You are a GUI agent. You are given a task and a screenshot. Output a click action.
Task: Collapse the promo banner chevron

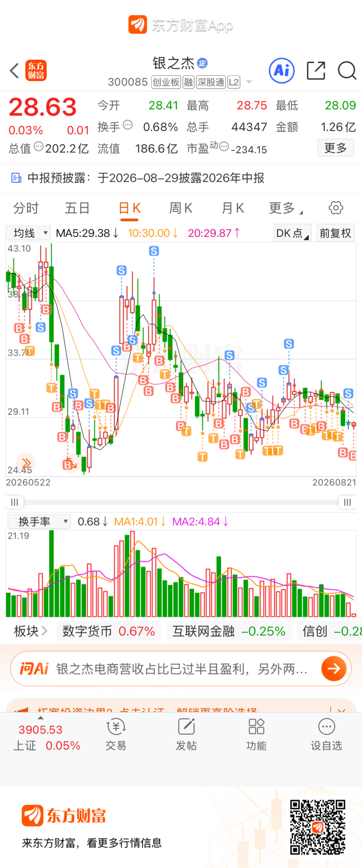pos(342,710)
